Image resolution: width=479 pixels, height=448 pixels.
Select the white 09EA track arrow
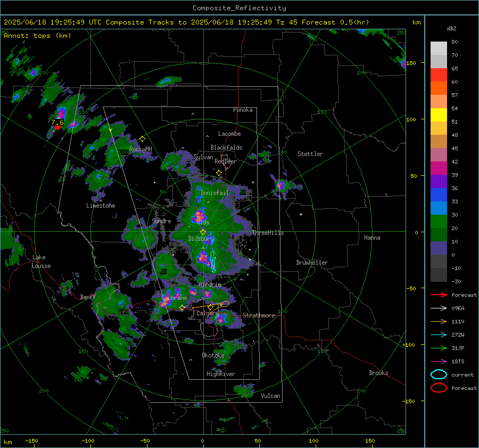[x=439, y=308]
